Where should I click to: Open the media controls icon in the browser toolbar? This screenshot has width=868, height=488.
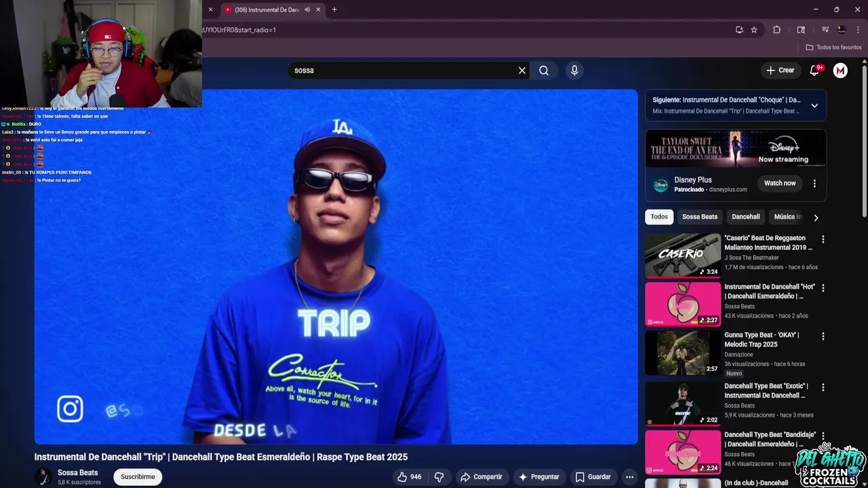tap(825, 30)
